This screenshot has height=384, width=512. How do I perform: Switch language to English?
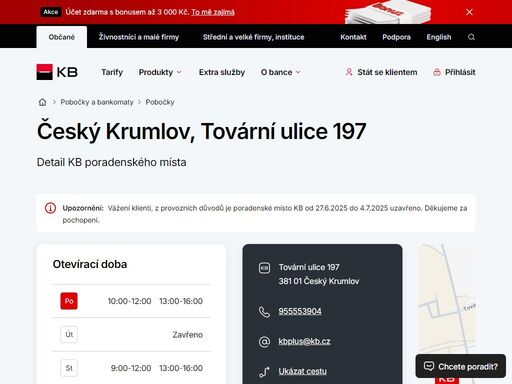point(439,37)
